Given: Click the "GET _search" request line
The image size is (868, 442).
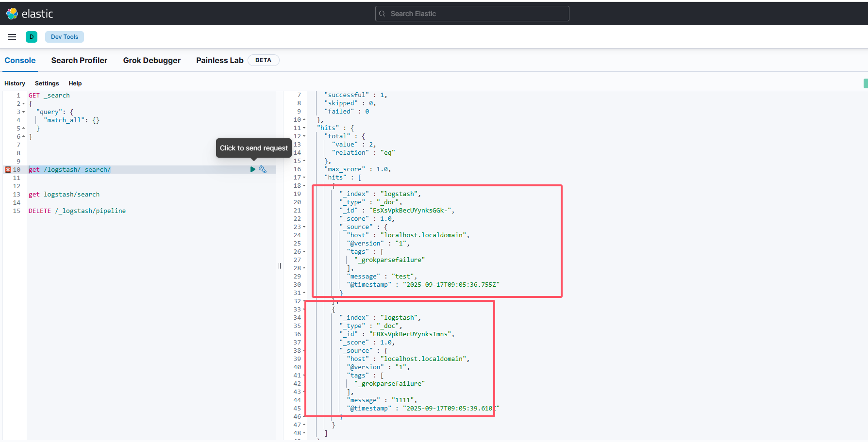Looking at the screenshot, I should tap(49, 96).
